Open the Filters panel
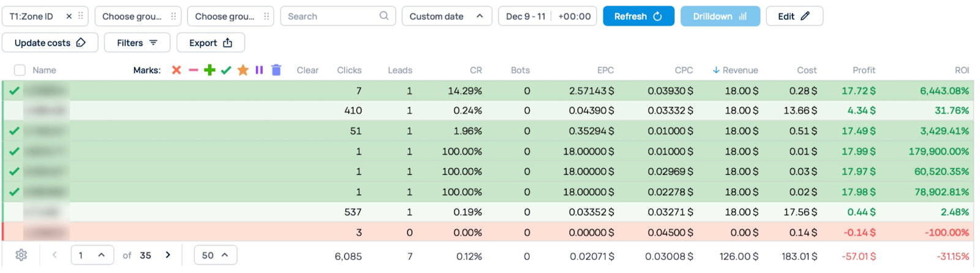Image resolution: width=980 pixels, height=273 pixels. (x=137, y=43)
